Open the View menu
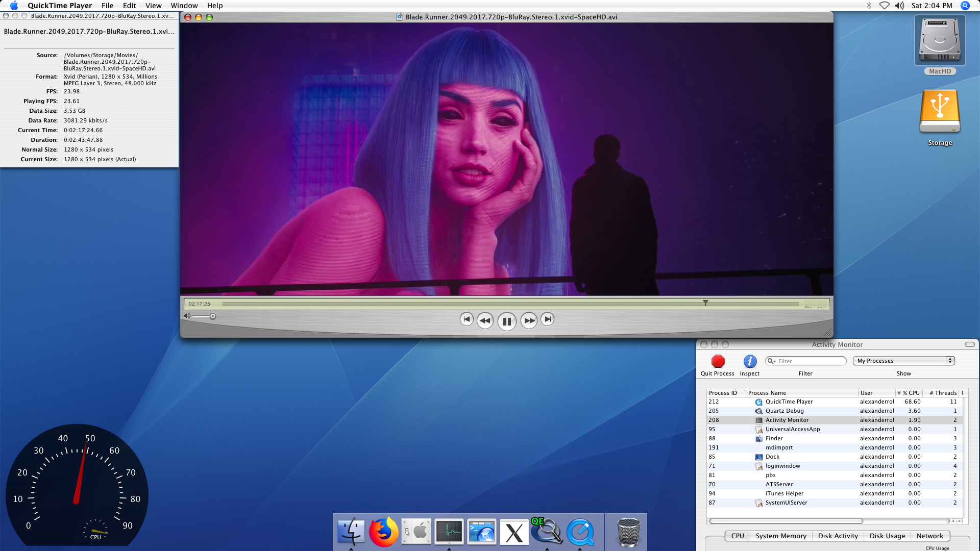The width and height of the screenshot is (980, 551). [x=153, y=6]
